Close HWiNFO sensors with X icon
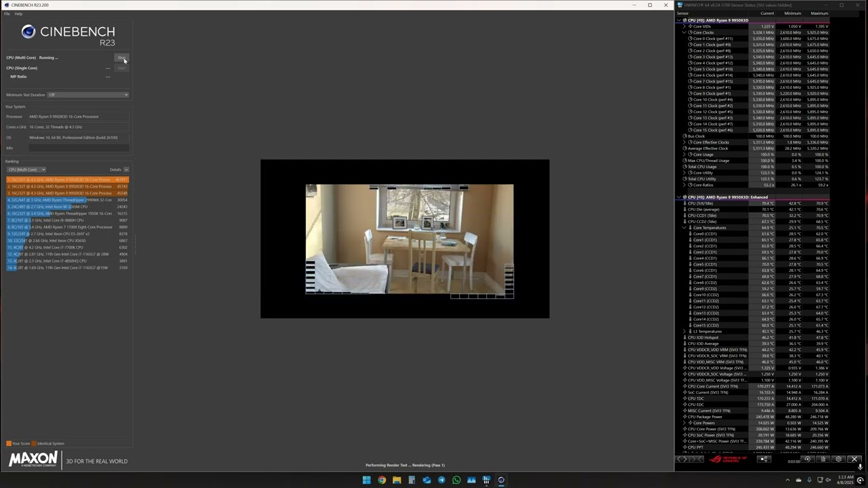 (x=854, y=459)
